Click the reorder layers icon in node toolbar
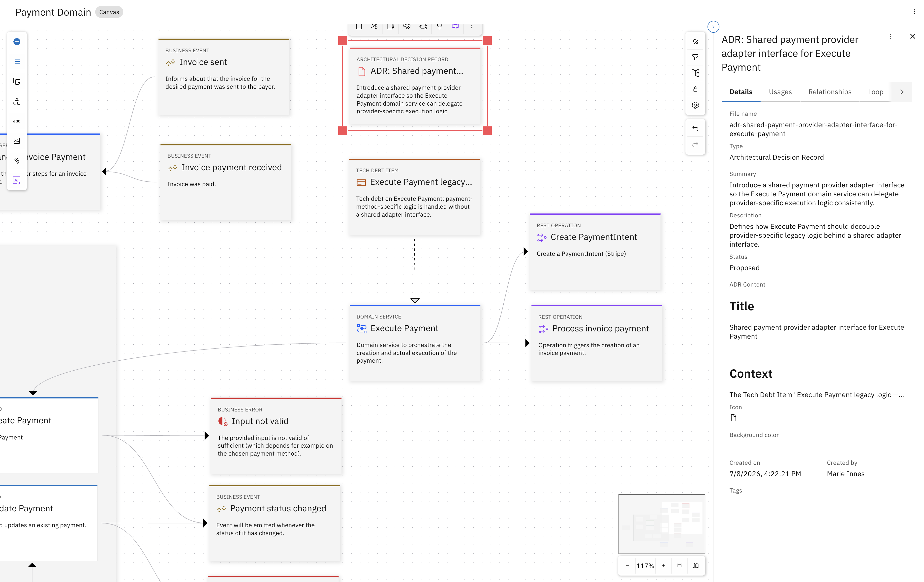Screen dimensions: 924x582 [423, 27]
